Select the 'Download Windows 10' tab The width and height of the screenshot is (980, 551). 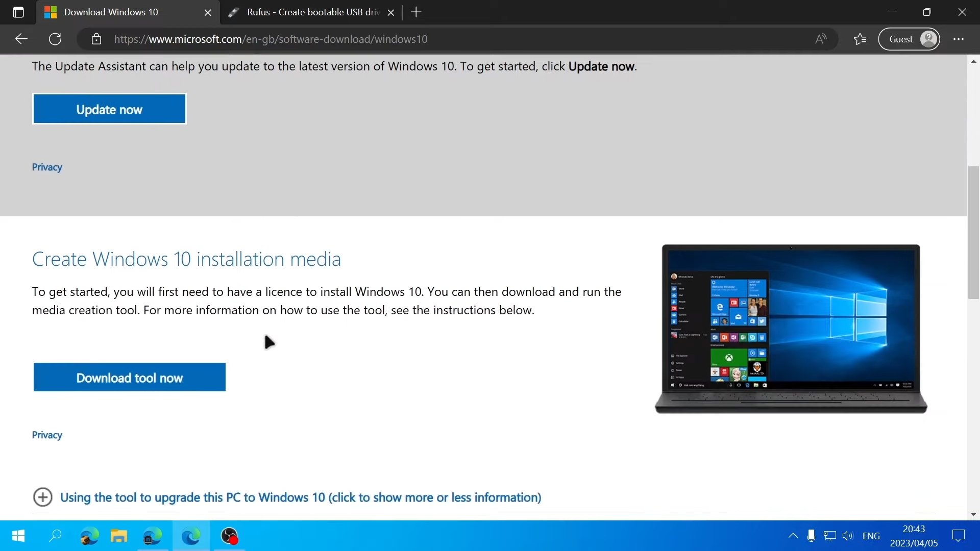click(x=112, y=12)
